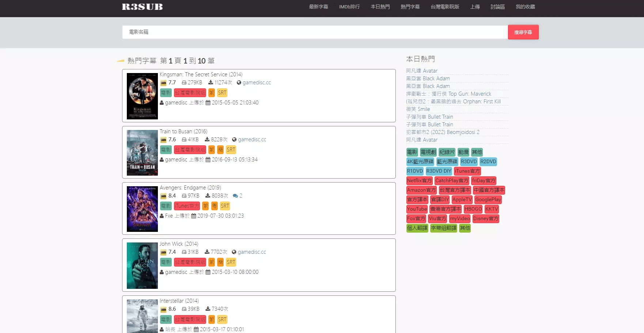This screenshot has width=644, height=333.
Task: Click the R3SUB site logo
Action: (142, 7)
